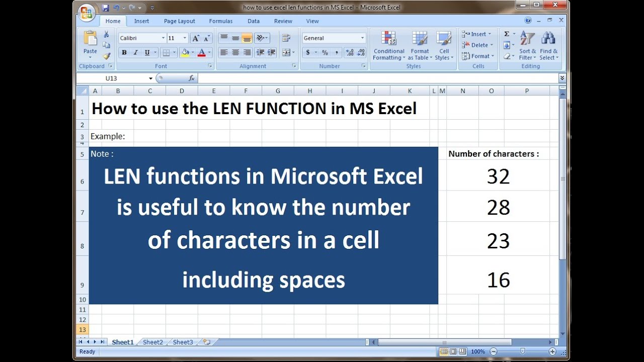The image size is (644, 362).
Task: Open the General number format dropdown
Action: 362,38
